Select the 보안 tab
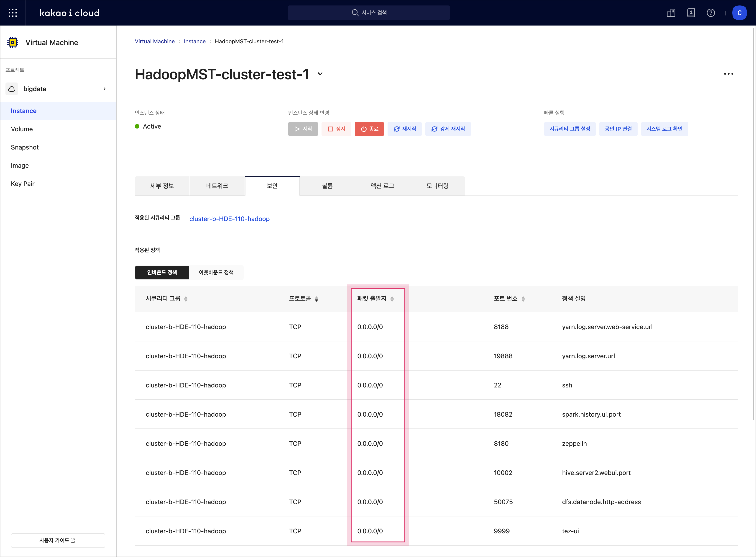The width and height of the screenshot is (756, 557). (272, 186)
